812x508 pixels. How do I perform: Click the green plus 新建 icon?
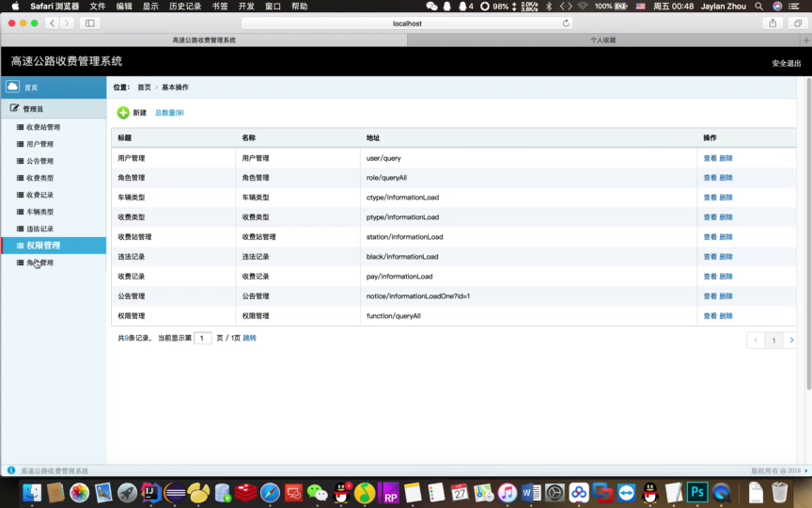tap(123, 113)
